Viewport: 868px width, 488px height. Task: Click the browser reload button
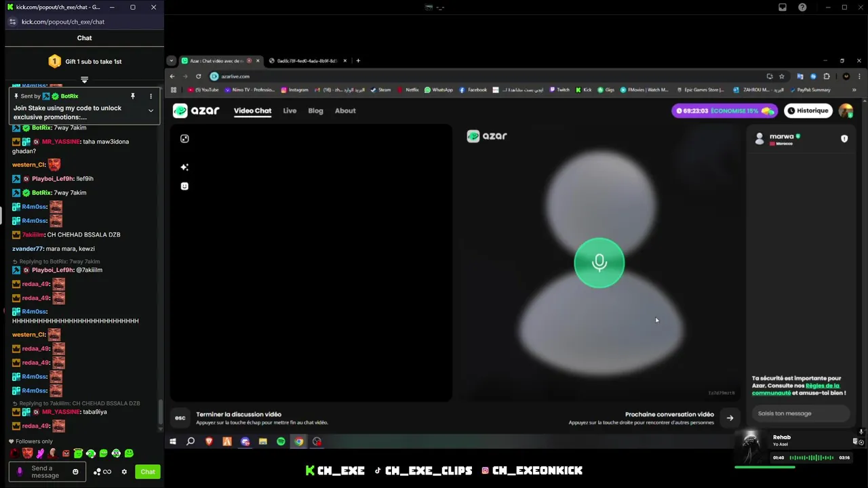[x=198, y=76]
